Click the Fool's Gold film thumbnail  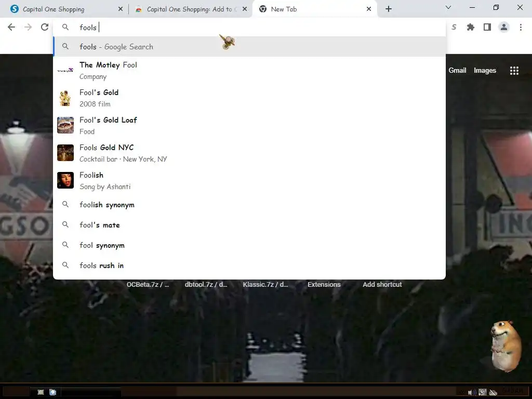pyautogui.click(x=65, y=98)
